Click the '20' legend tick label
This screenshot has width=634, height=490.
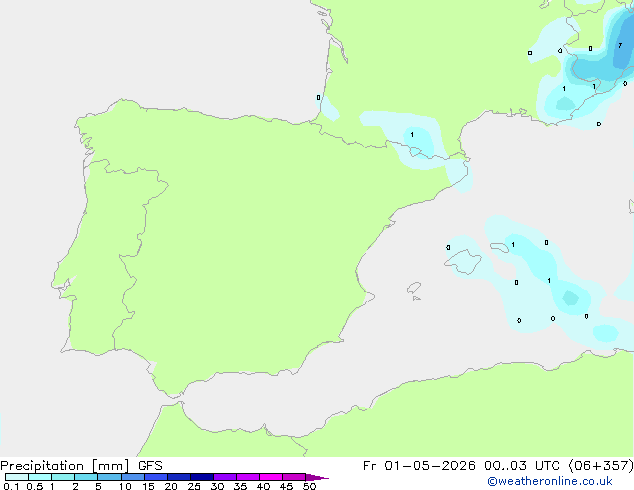click(171, 486)
